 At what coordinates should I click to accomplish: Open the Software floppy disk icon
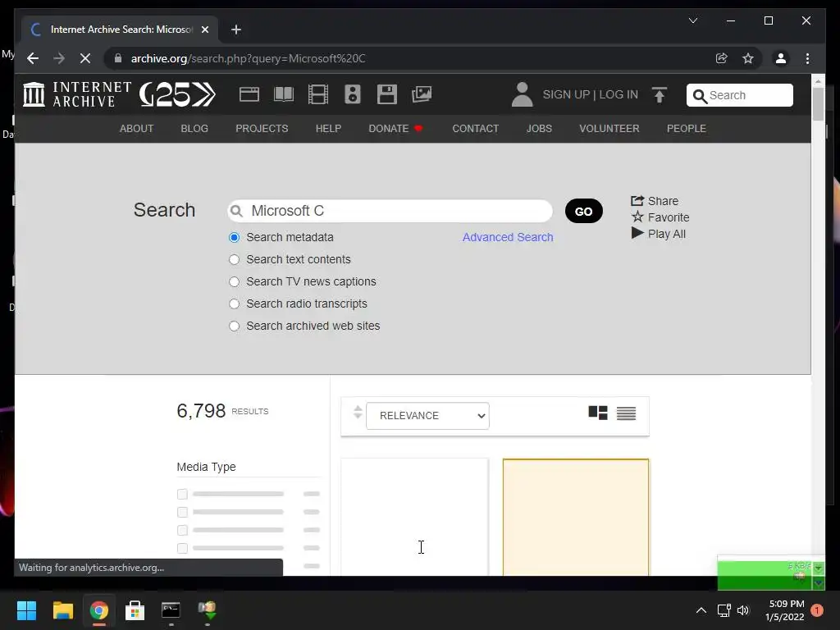[x=387, y=94]
